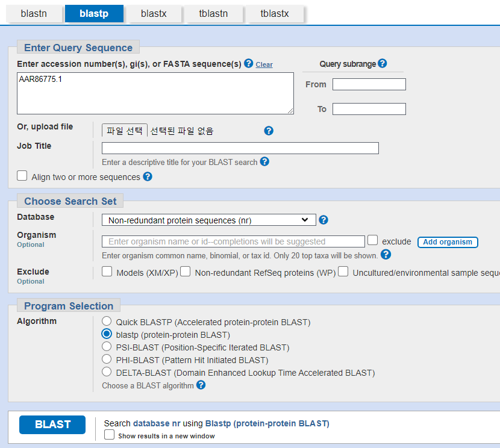Click Blastp (protein-protein BLAST) summary link

tap(267, 423)
